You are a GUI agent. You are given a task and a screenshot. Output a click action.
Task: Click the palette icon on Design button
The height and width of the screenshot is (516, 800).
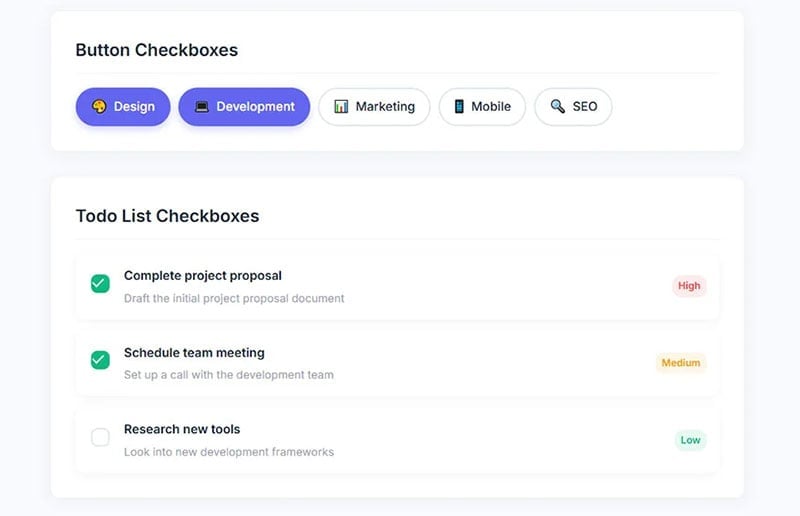click(x=99, y=107)
